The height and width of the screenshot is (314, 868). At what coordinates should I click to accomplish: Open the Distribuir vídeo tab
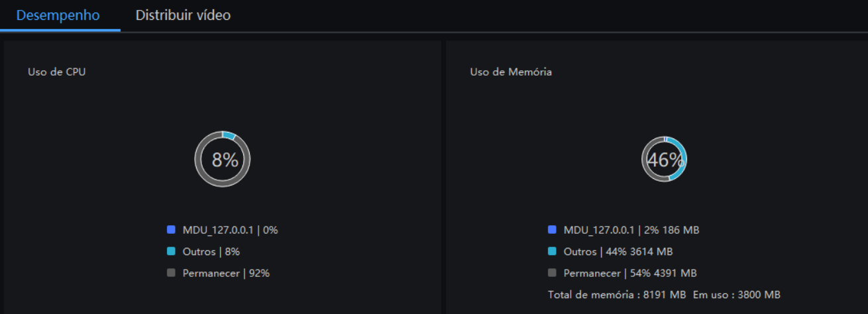coord(183,15)
